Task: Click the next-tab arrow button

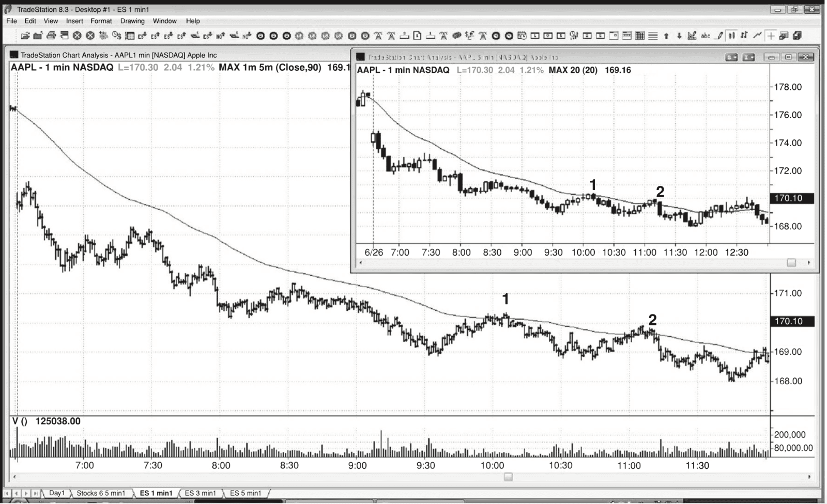Action: (x=26, y=494)
